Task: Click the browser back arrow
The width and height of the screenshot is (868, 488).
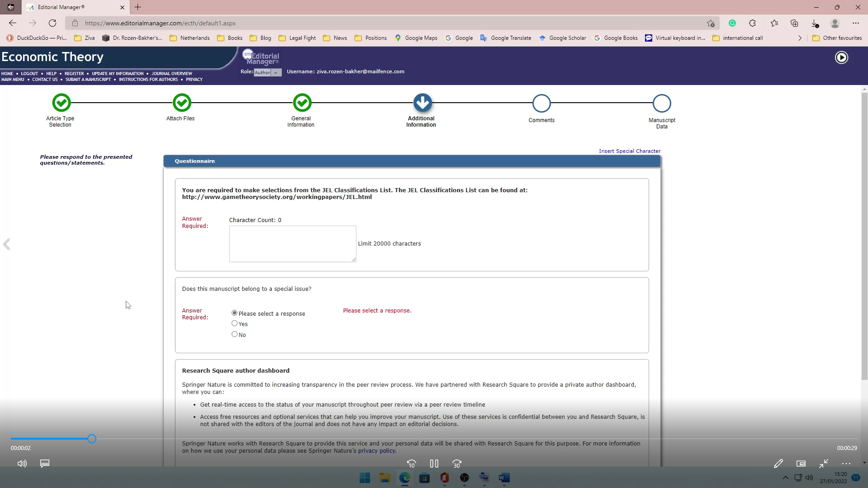Action: pyautogui.click(x=13, y=23)
